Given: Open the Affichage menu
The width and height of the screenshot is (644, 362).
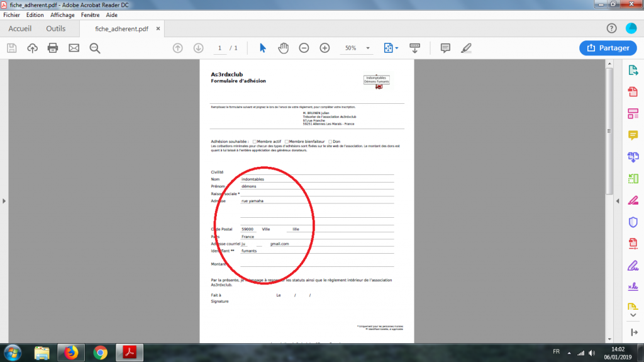Looking at the screenshot, I should (x=62, y=14).
